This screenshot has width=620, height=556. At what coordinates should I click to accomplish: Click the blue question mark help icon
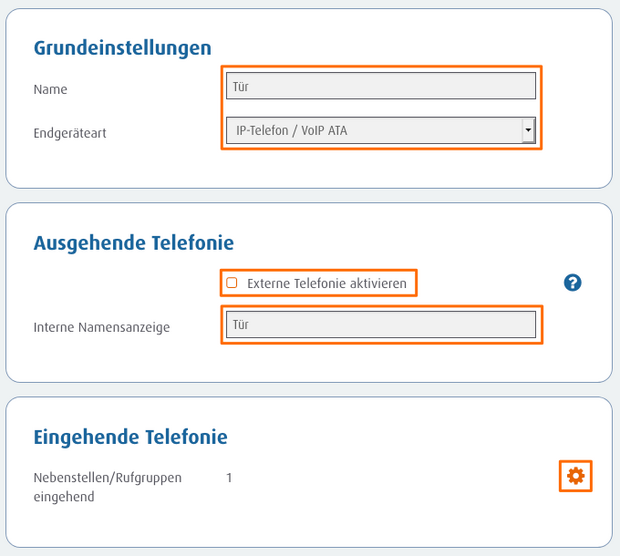tap(572, 283)
